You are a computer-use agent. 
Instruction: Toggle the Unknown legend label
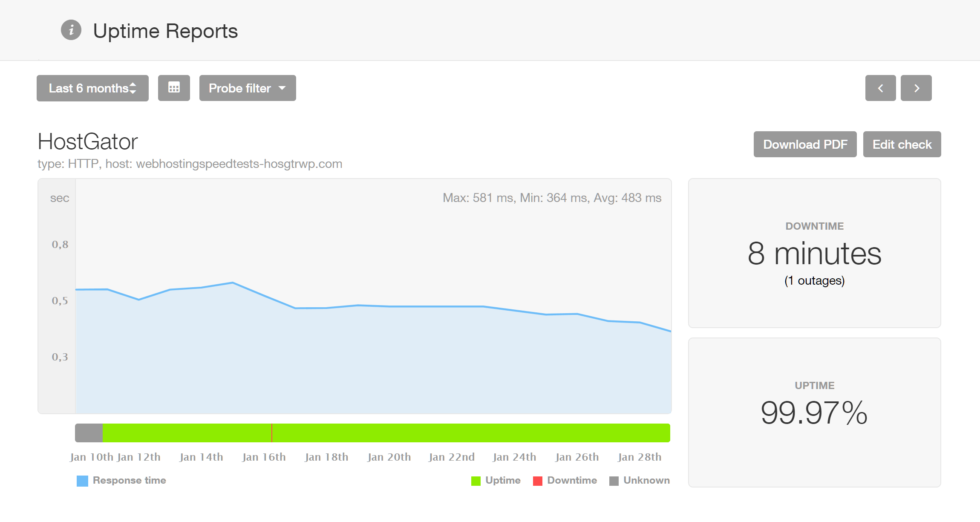click(646, 480)
